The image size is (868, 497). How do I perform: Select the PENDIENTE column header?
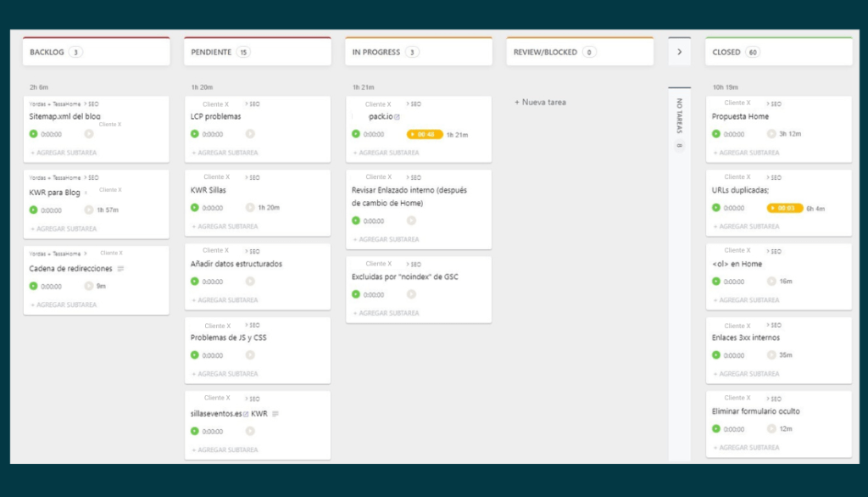coord(258,52)
